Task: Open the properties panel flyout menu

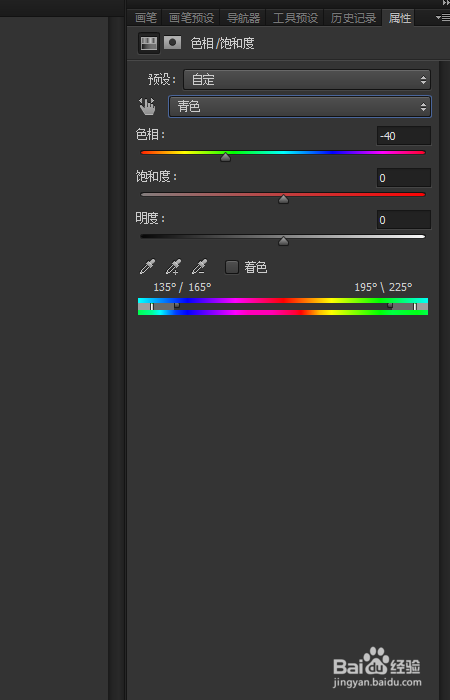Action: pyautogui.click(x=443, y=18)
